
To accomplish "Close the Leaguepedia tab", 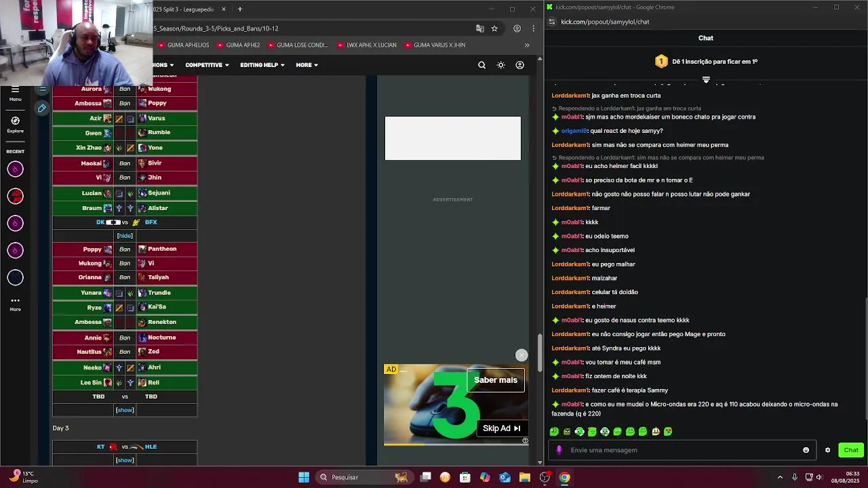I will pos(224,9).
